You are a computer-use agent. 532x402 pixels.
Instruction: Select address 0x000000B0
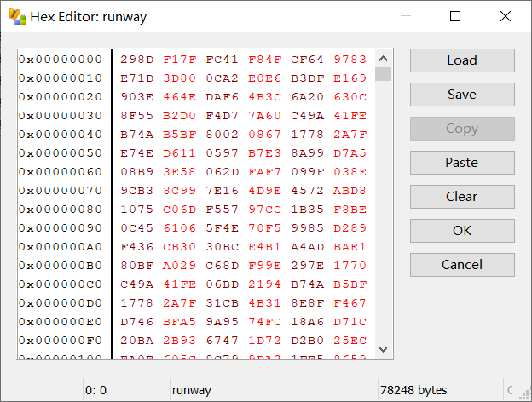click(61, 266)
